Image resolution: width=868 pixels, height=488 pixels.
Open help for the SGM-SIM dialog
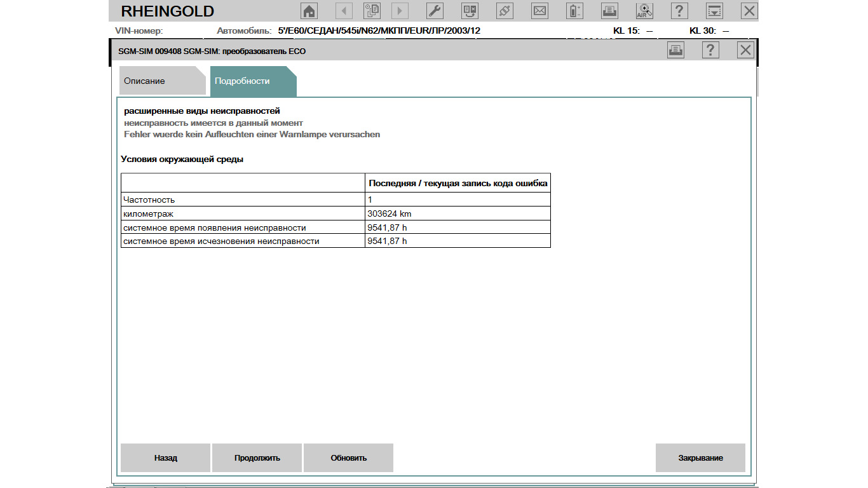tap(710, 51)
